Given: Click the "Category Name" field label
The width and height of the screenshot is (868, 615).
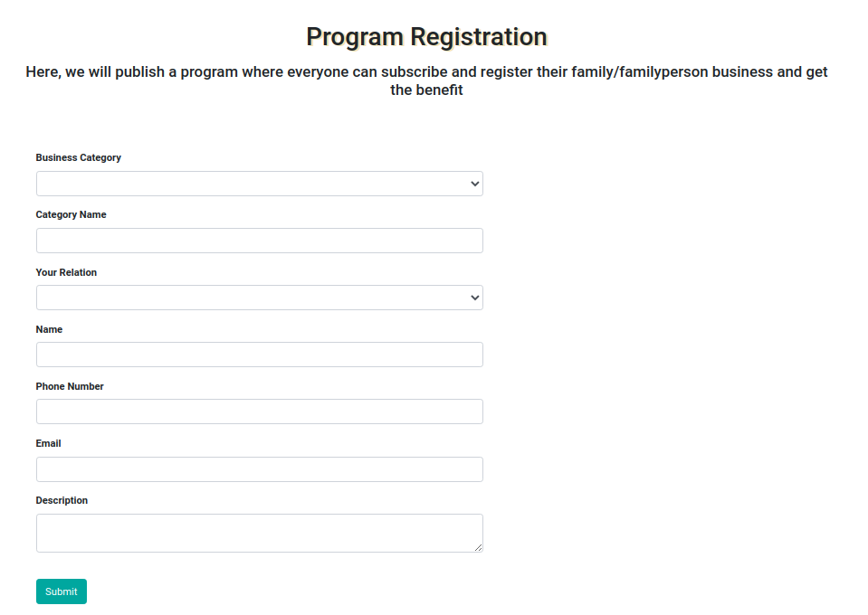Looking at the screenshot, I should click(x=72, y=214).
